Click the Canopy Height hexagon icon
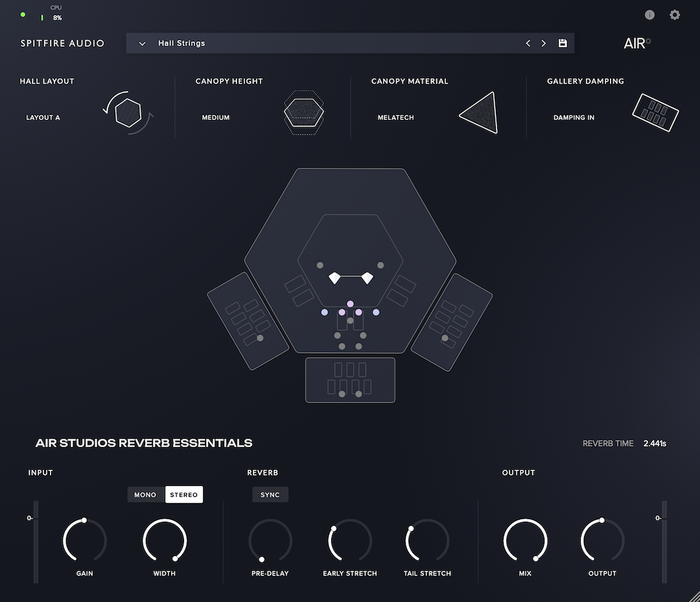The height and width of the screenshot is (602, 700). pyautogui.click(x=303, y=112)
